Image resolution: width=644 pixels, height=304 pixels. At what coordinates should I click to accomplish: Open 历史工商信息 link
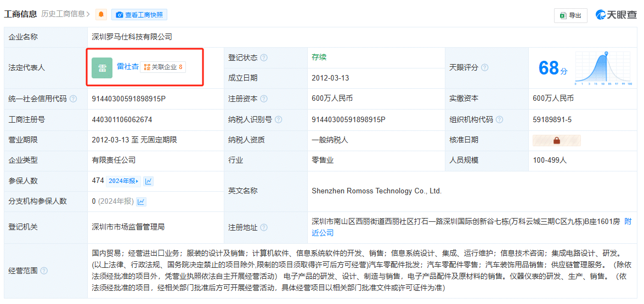pos(66,14)
